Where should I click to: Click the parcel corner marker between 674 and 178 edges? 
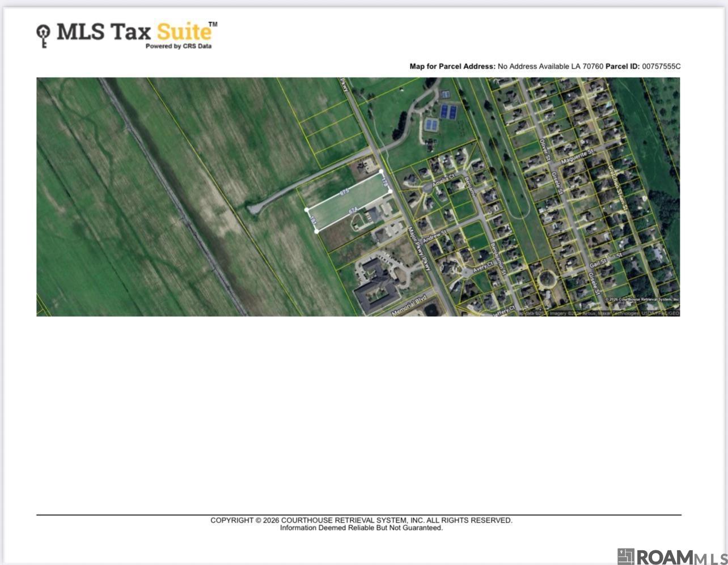click(x=391, y=191)
